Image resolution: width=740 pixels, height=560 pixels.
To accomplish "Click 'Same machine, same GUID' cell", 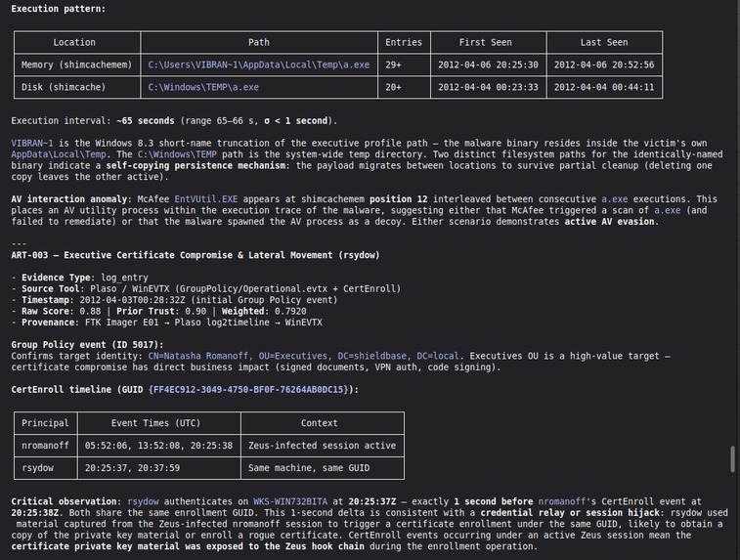I will pos(323,468).
